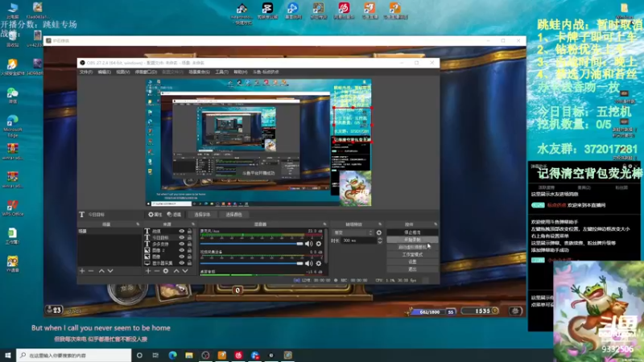Viewport: 644px width, 362px height.
Task: Undock the 混音器 panel via its header icon
Action: tap(324, 224)
